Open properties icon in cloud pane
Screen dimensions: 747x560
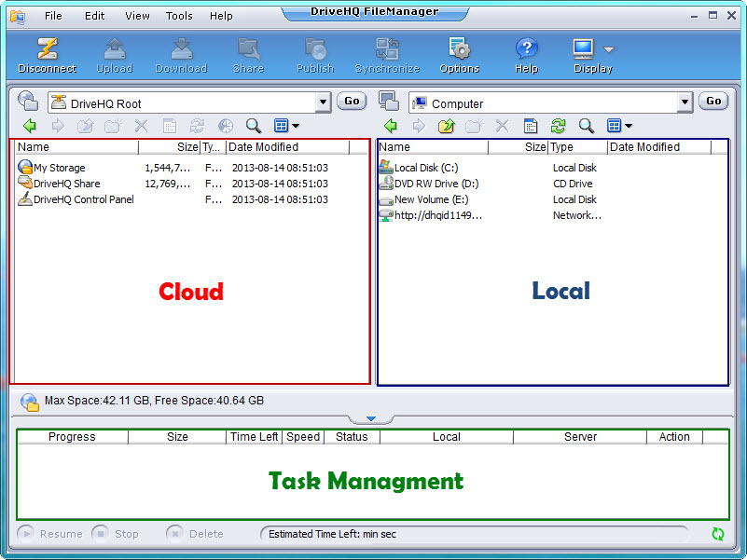coord(169,126)
